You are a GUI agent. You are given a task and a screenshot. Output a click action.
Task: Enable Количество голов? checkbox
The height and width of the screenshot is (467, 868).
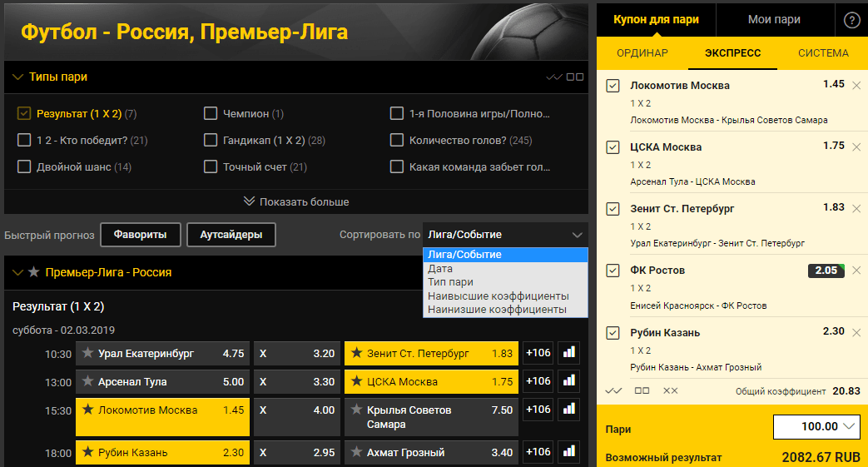click(397, 140)
